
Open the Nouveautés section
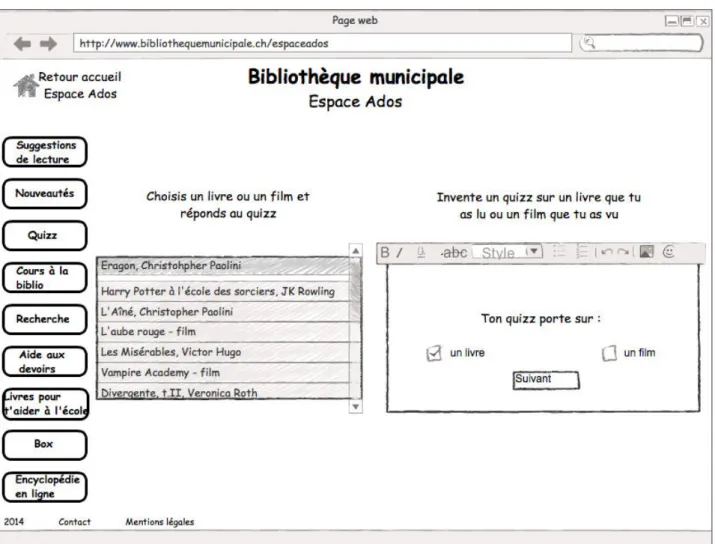[45, 194]
